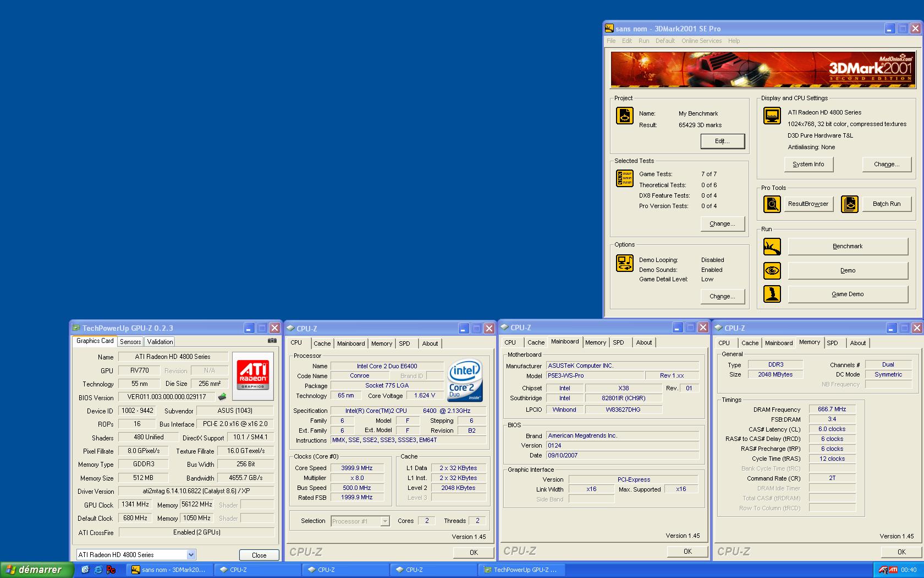Viewport: 924px width, 578px height.
Task: Click the ResultBrowser button
Action: [x=808, y=204]
